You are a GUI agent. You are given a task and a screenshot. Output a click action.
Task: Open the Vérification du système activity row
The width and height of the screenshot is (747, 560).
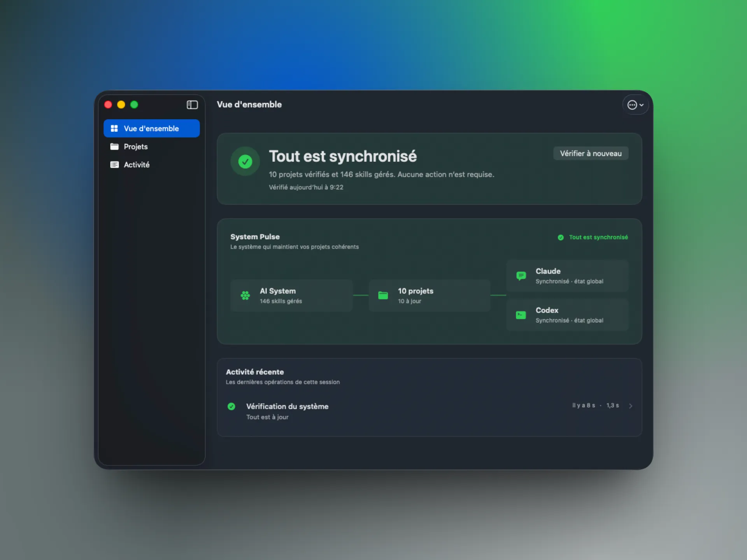430,411
